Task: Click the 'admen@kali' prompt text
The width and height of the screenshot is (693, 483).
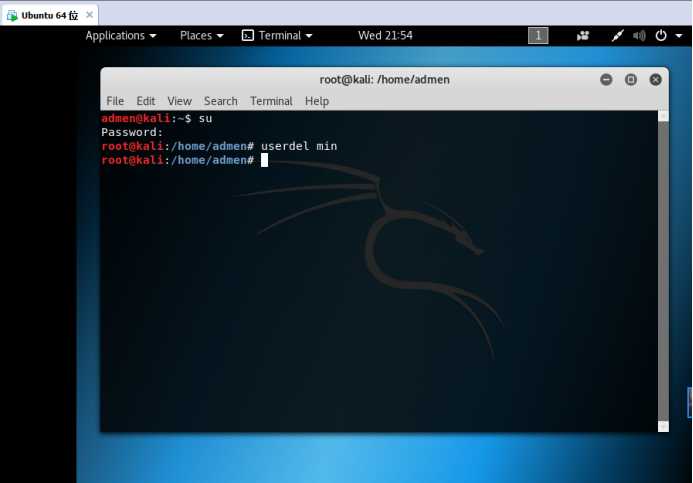Action: [136, 118]
